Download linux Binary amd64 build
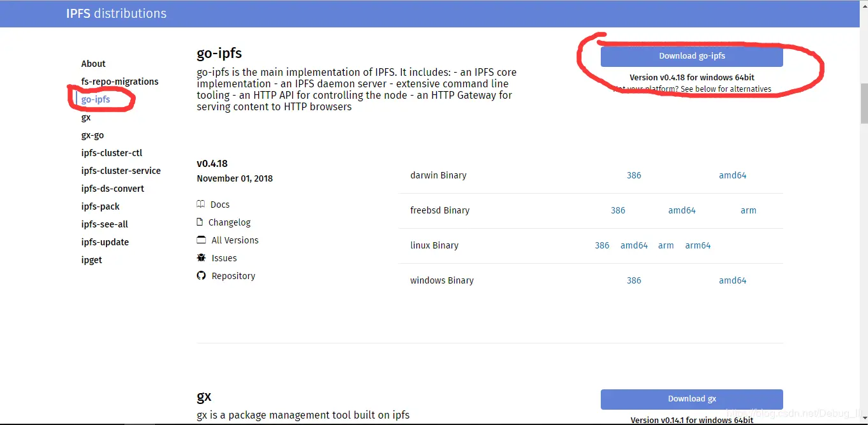 click(634, 245)
